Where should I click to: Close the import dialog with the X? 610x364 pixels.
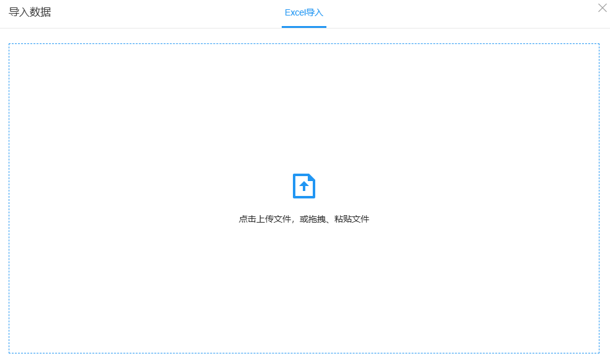(601, 8)
